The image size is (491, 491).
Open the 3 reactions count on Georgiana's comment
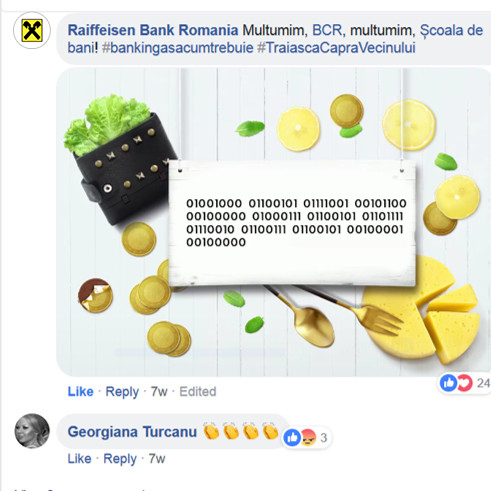click(324, 438)
